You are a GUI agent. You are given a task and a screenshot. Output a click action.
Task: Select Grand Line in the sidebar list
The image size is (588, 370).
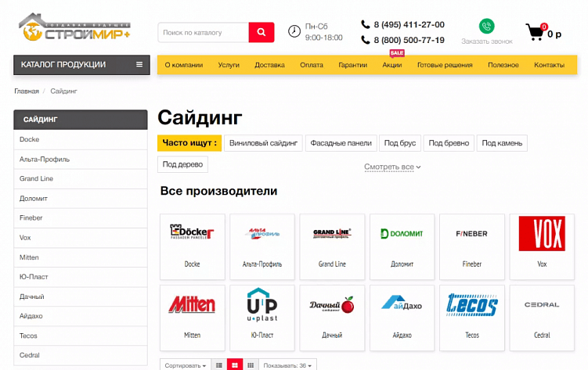click(81, 178)
